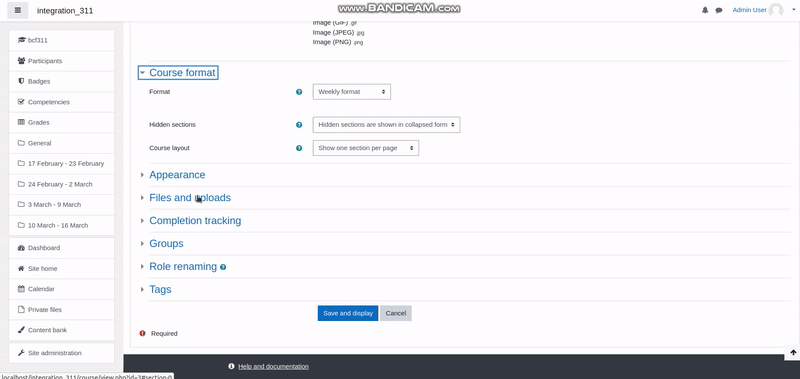Click the Competencies checkbox icon
Image resolution: width=800 pixels, height=379 pixels.
coord(21,102)
